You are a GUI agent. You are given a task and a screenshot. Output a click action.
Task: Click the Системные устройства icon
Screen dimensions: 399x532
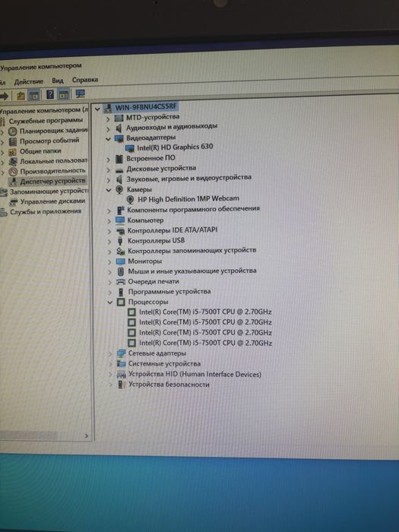click(122, 364)
